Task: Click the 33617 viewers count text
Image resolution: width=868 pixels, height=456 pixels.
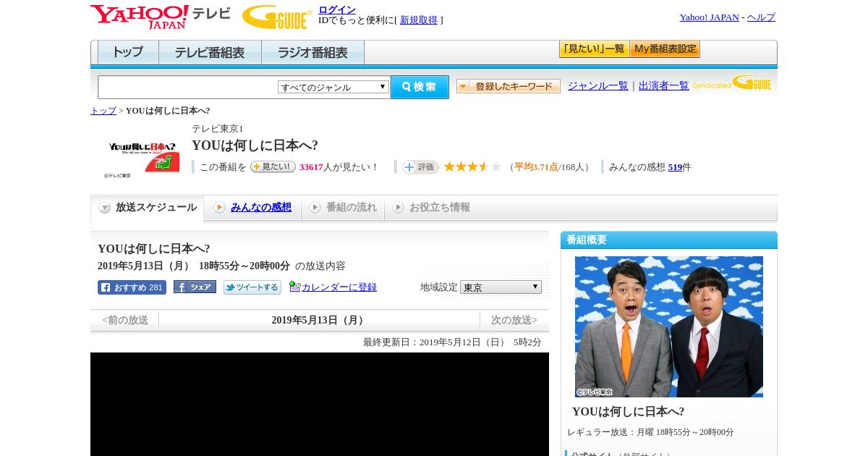Action: (311, 167)
